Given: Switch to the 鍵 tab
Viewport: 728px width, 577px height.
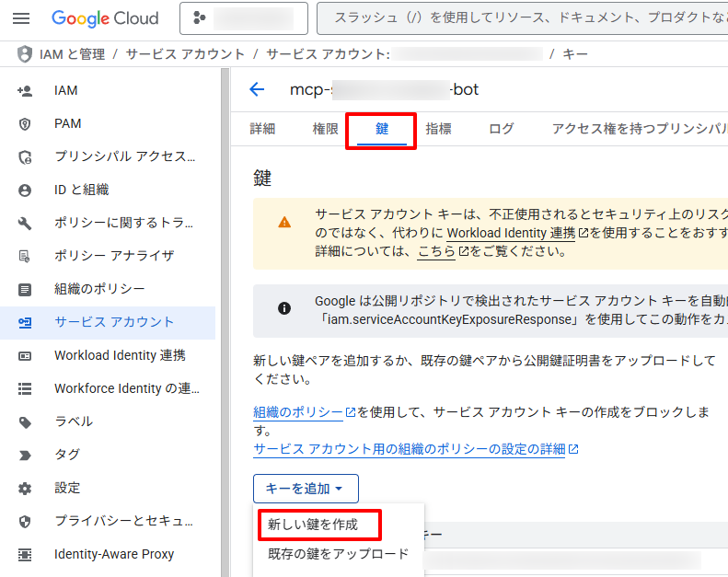Looking at the screenshot, I should (382, 129).
